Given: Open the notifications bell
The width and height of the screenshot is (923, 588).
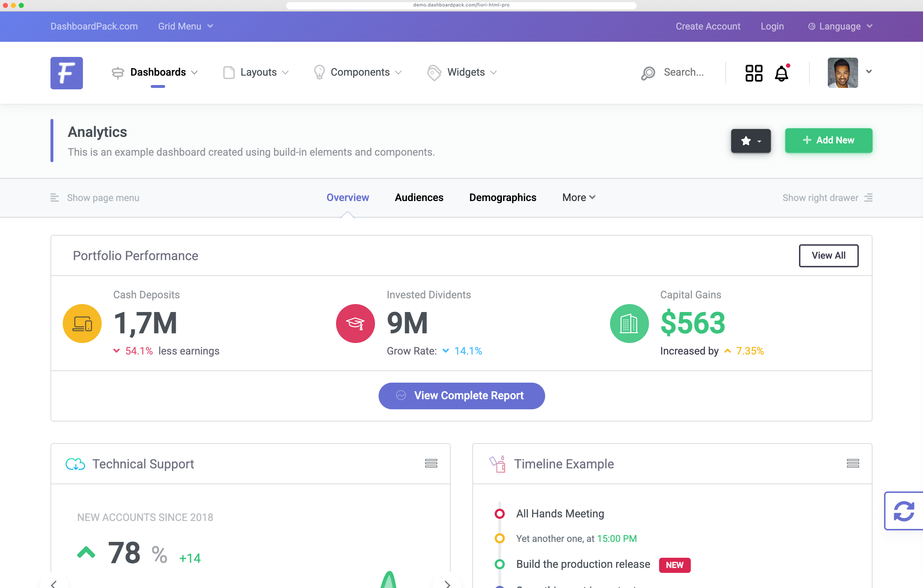Looking at the screenshot, I should point(782,73).
